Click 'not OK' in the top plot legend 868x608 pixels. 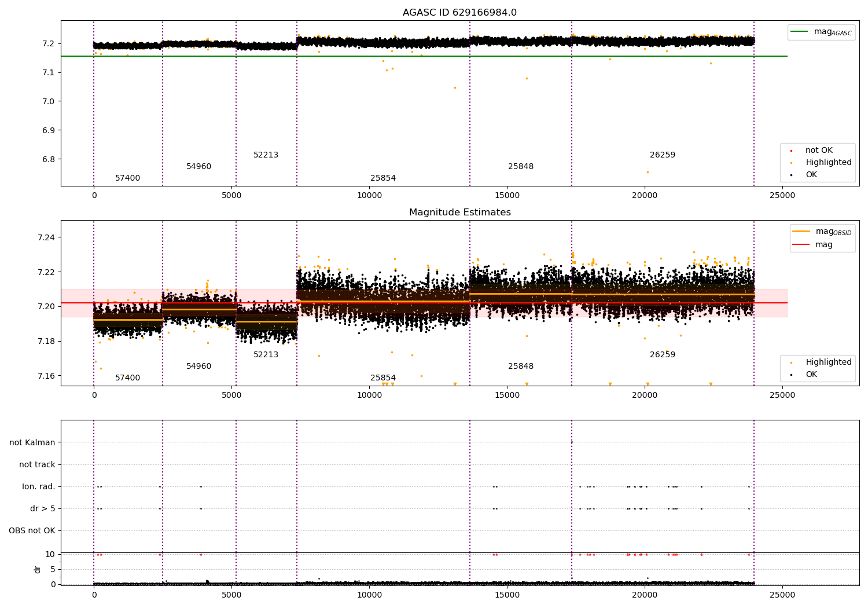(x=811, y=150)
